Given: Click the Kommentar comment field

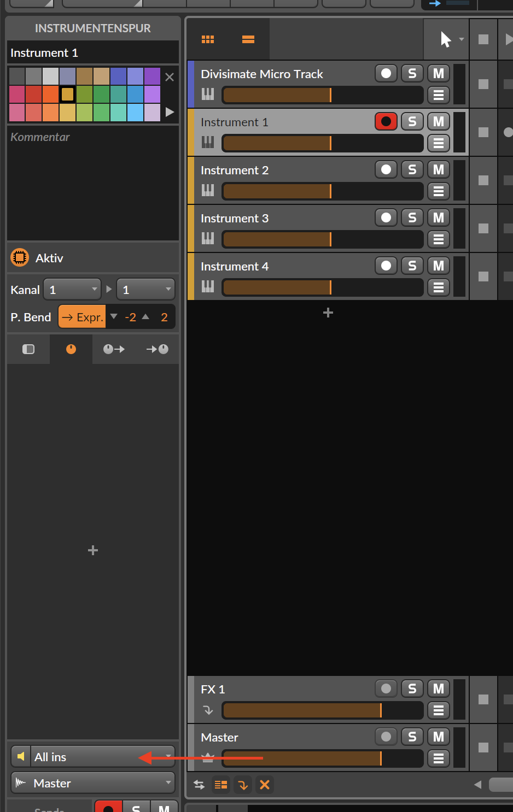Looking at the screenshot, I should [x=93, y=180].
